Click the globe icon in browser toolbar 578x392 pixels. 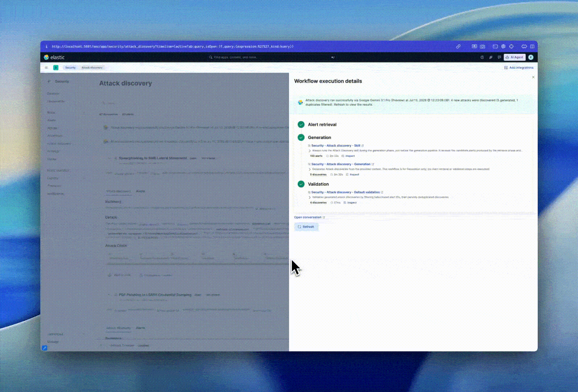click(503, 46)
